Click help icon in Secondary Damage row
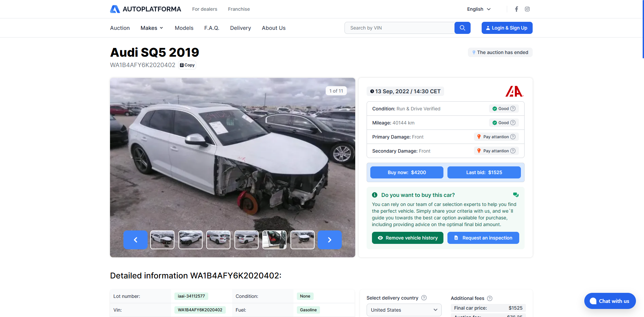The height and width of the screenshot is (317, 644). (x=513, y=151)
